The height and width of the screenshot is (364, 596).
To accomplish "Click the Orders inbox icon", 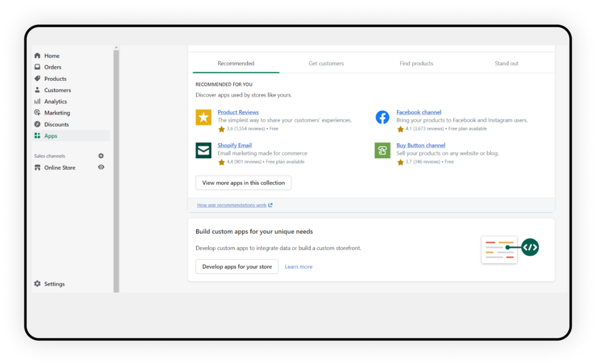I will pos(37,67).
